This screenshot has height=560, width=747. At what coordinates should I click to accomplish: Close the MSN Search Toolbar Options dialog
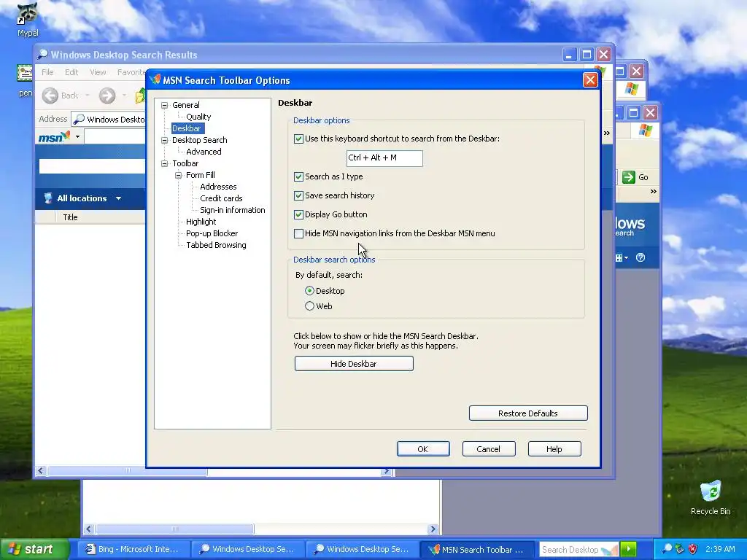(x=589, y=80)
